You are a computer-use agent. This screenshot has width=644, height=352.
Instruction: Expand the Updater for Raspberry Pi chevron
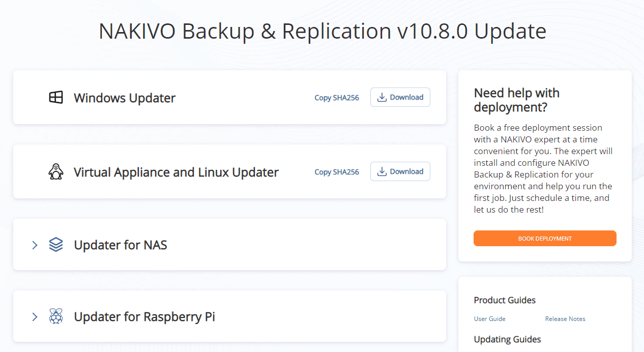coord(35,317)
